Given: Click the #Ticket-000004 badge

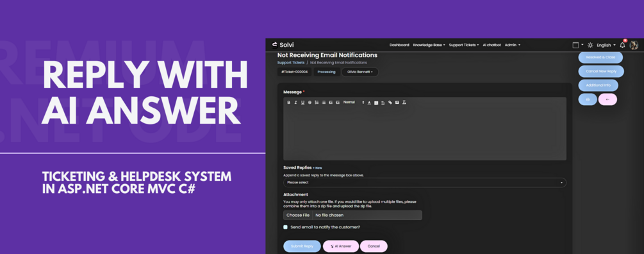Looking at the screenshot, I should pyautogui.click(x=294, y=72).
